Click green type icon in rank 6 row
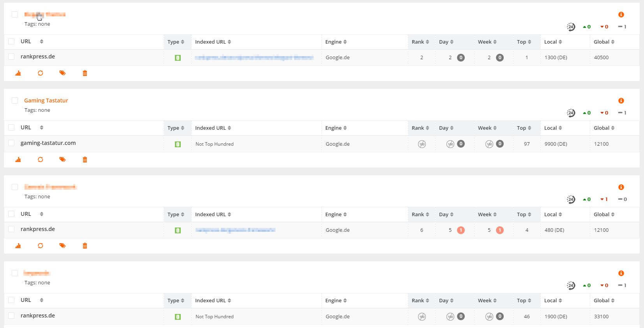The image size is (644, 328). tap(178, 230)
